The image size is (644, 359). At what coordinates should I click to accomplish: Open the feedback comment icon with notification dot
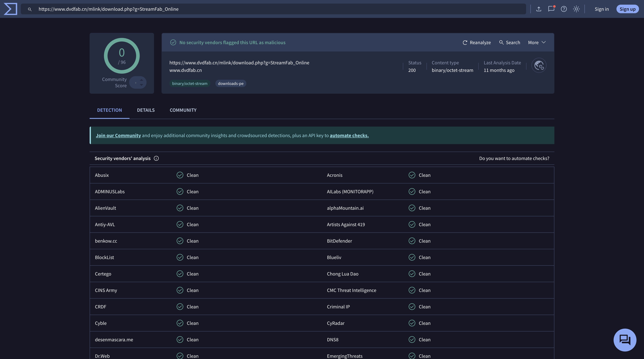click(x=551, y=9)
